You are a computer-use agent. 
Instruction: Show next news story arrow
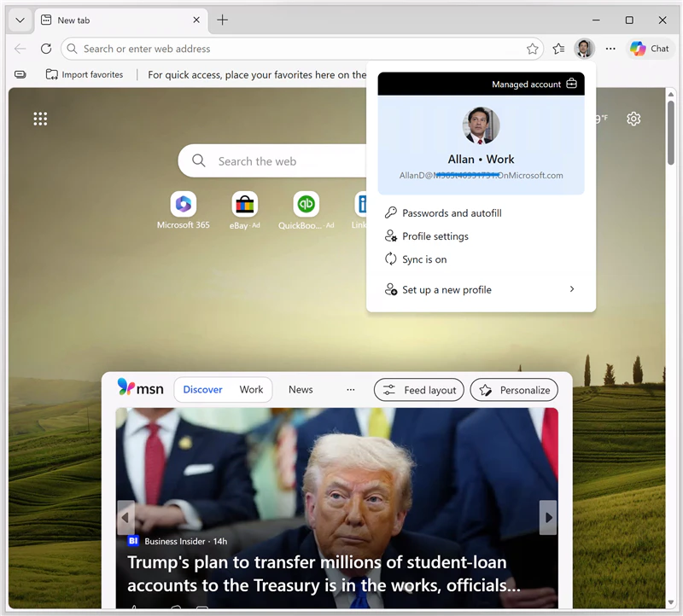548,518
